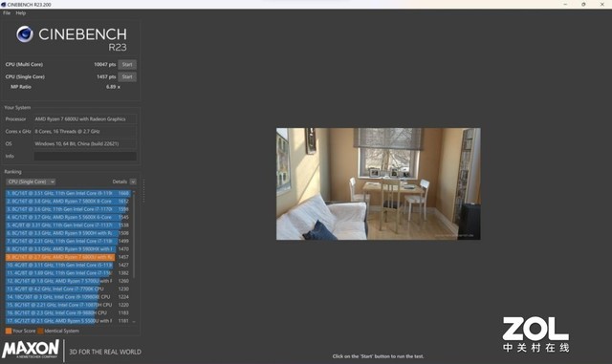
Task: Click the rendered room scene preview
Action: click(x=379, y=183)
